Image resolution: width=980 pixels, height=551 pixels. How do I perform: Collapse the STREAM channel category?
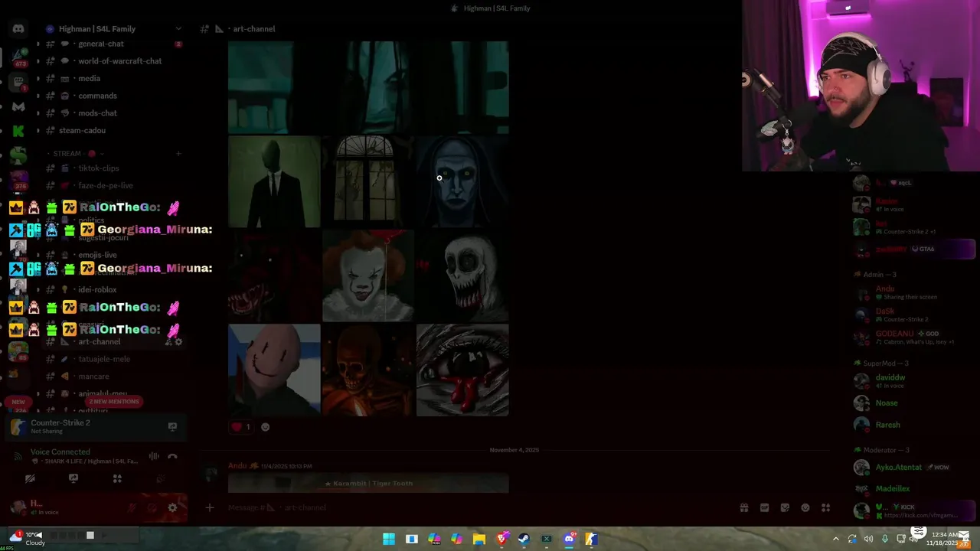tap(67, 154)
